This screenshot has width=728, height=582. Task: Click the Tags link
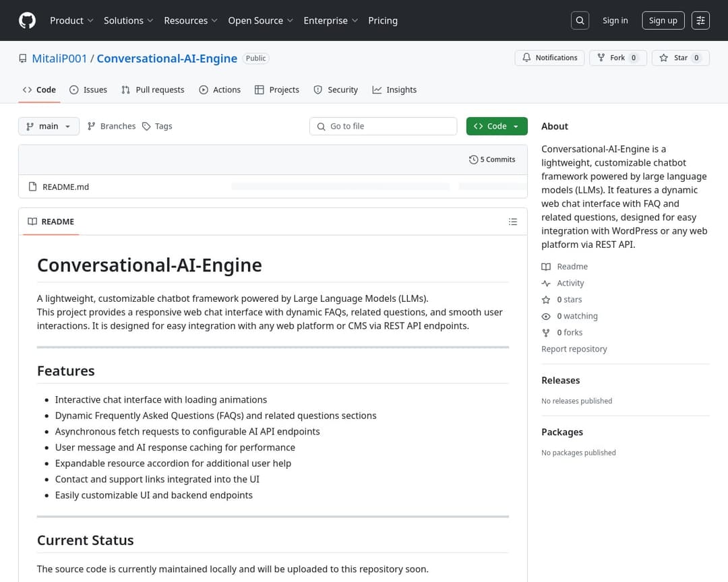click(x=157, y=126)
